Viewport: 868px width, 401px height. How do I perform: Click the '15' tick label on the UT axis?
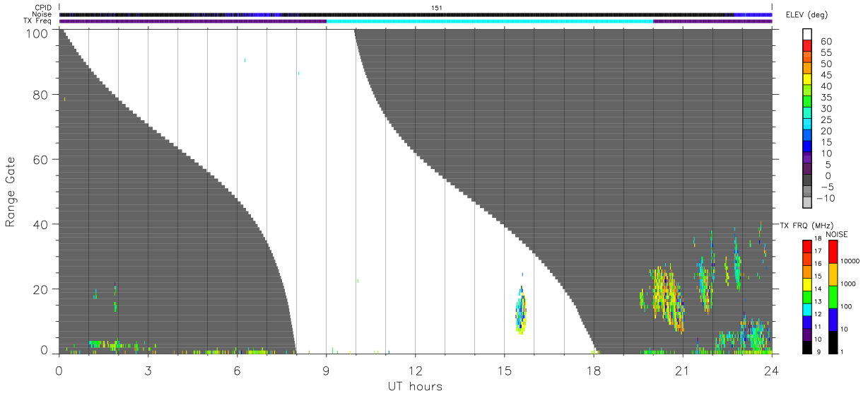(504, 370)
